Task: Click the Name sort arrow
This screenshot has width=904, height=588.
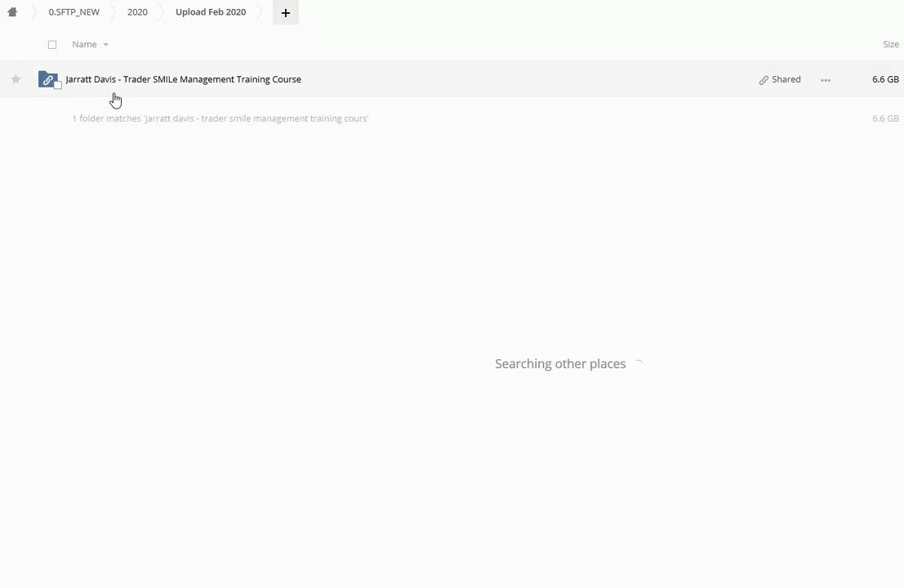Action: (105, 45)
